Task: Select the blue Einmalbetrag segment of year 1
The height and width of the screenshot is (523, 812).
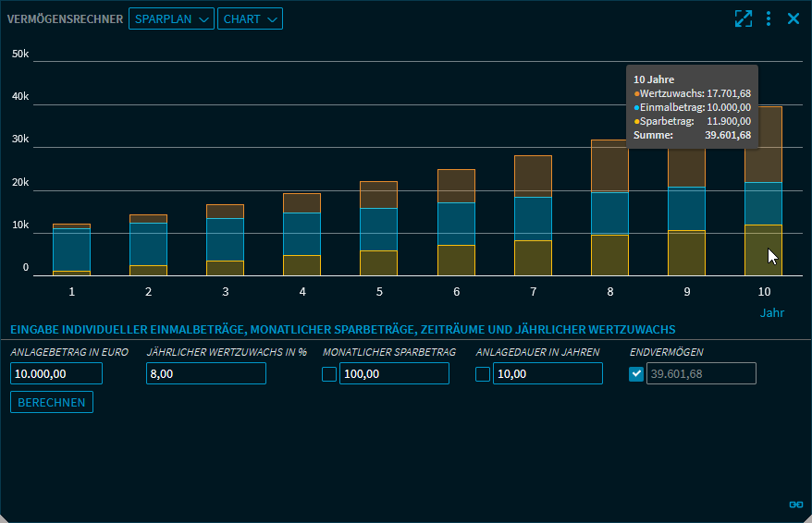Action: coord(71,249)
